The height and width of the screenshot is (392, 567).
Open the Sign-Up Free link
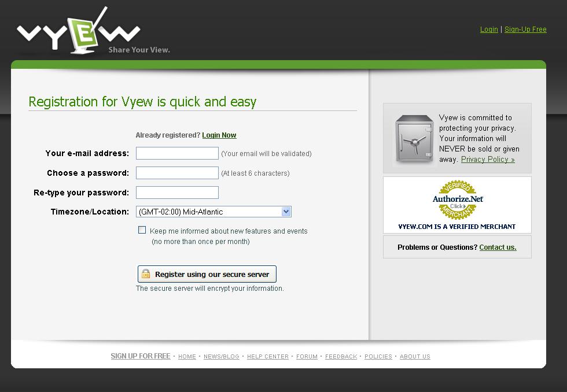tap(525, 29)
